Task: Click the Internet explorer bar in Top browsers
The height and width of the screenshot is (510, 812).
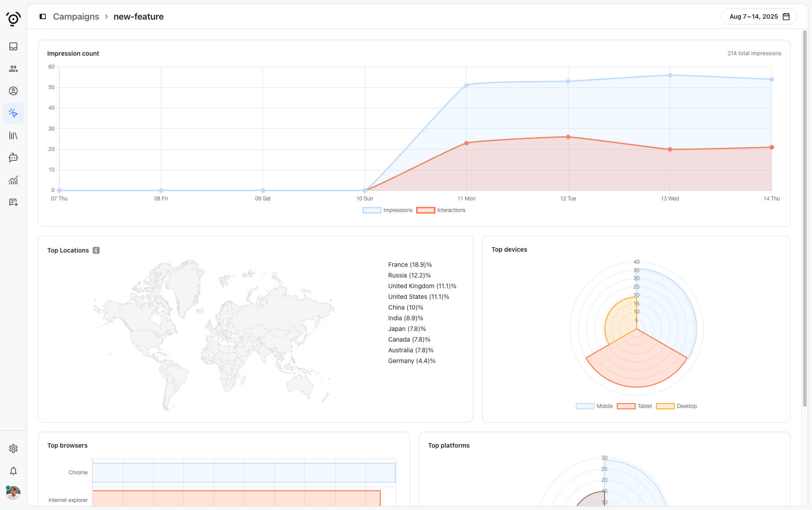Action: (236, 498)
